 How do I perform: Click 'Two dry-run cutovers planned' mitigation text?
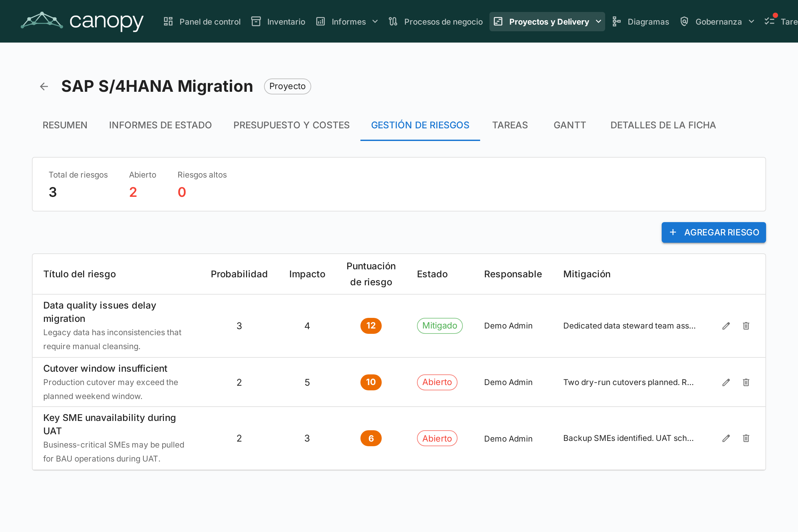628,382
